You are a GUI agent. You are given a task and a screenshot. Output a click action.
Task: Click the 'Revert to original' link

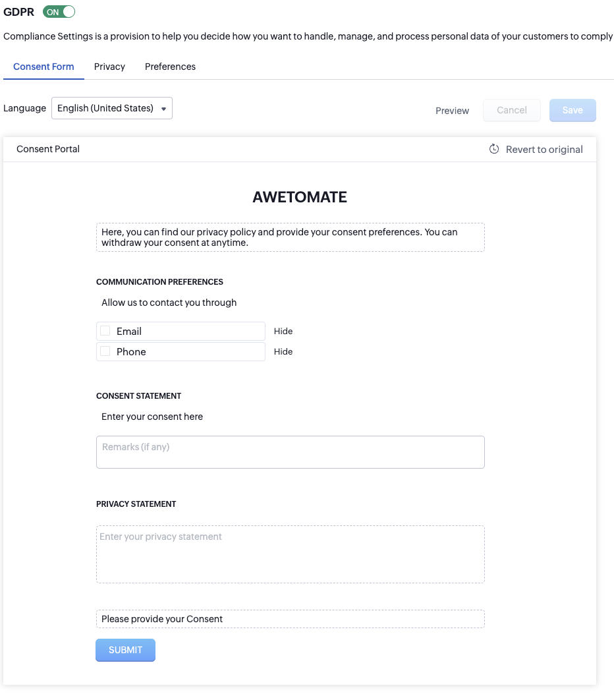coord(544,150)
